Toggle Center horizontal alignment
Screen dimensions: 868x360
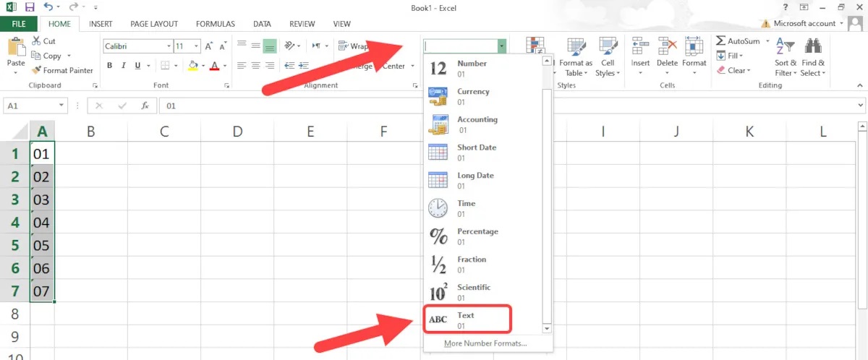pos(256,66)
